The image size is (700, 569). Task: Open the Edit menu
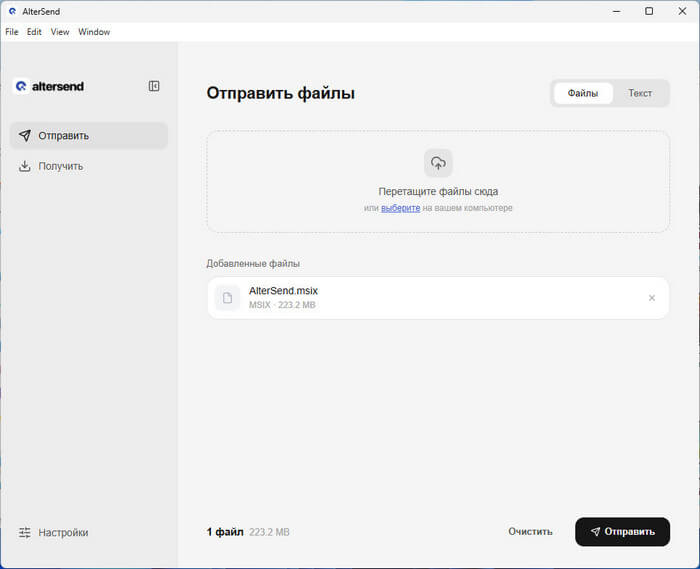pos(34,32)
